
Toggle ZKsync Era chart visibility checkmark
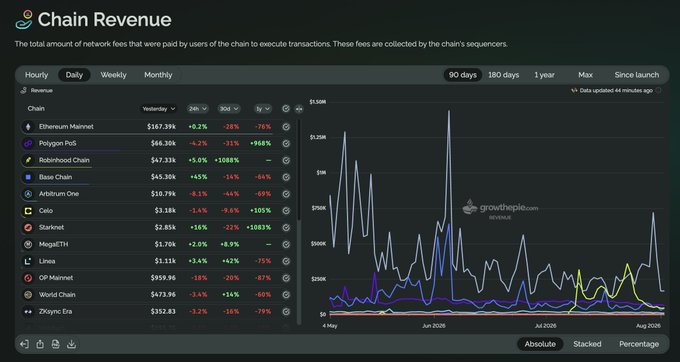[286, 311]
